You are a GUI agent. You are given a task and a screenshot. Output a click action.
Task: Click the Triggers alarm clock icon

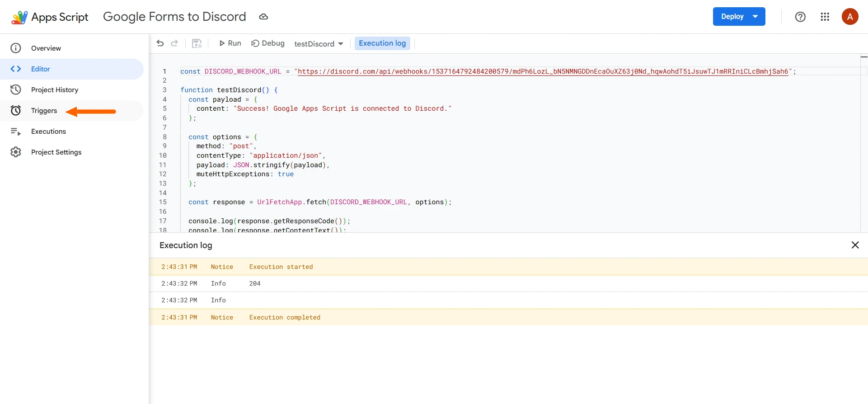coord(16,111)
